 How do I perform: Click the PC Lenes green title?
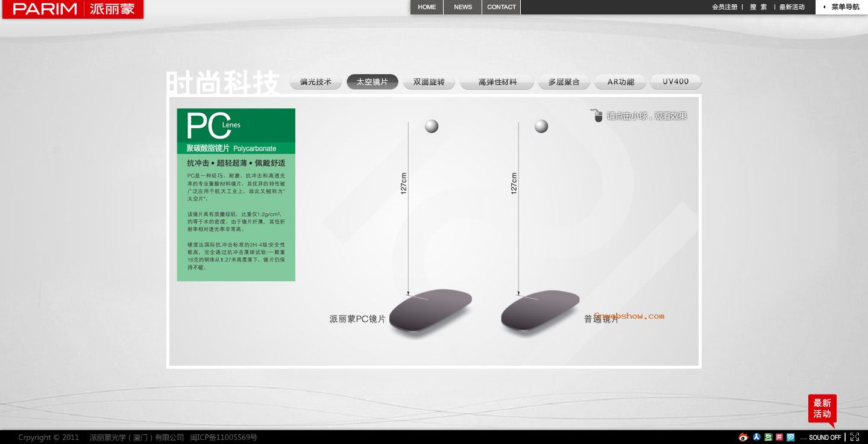(213, 125)
